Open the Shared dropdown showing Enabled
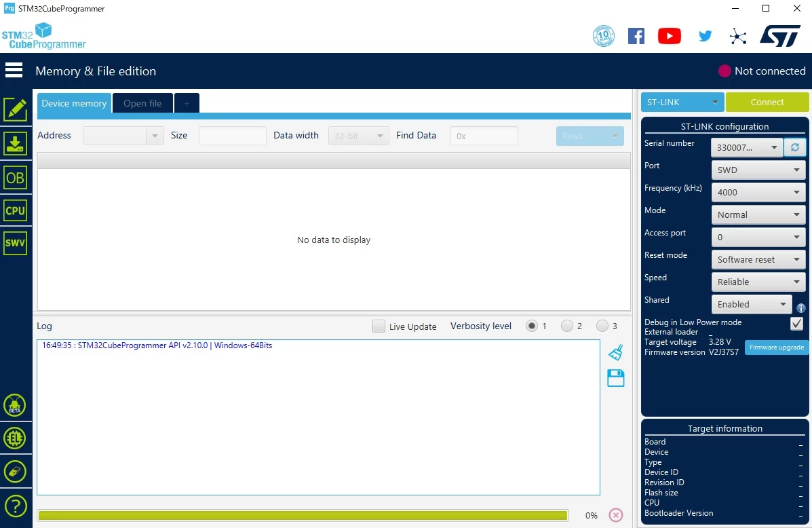Screen dimensions: 812x528 pos(752,304)
